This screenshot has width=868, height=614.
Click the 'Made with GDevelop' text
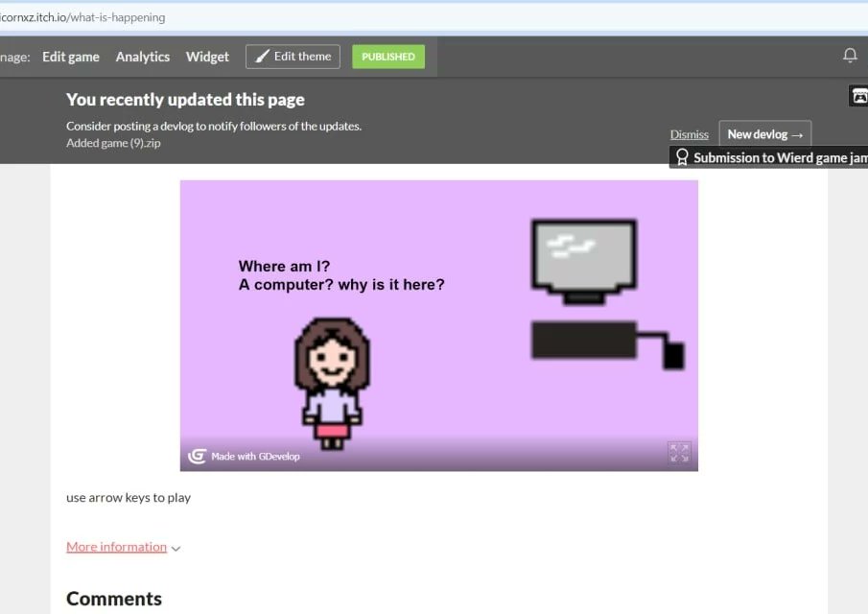[255, 457]
